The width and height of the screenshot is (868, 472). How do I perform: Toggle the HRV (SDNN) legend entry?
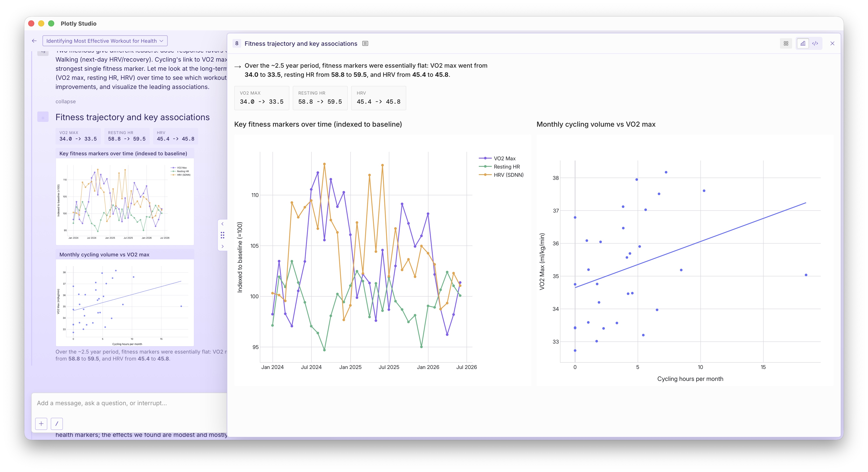coord(501,175)
